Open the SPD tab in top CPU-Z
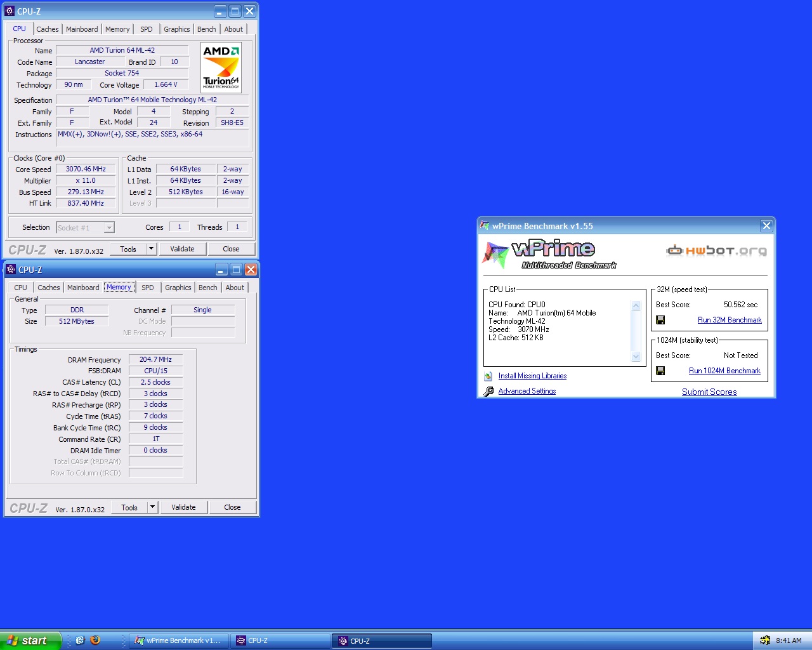This screenshot has height=650, width=812. point(147,29)
